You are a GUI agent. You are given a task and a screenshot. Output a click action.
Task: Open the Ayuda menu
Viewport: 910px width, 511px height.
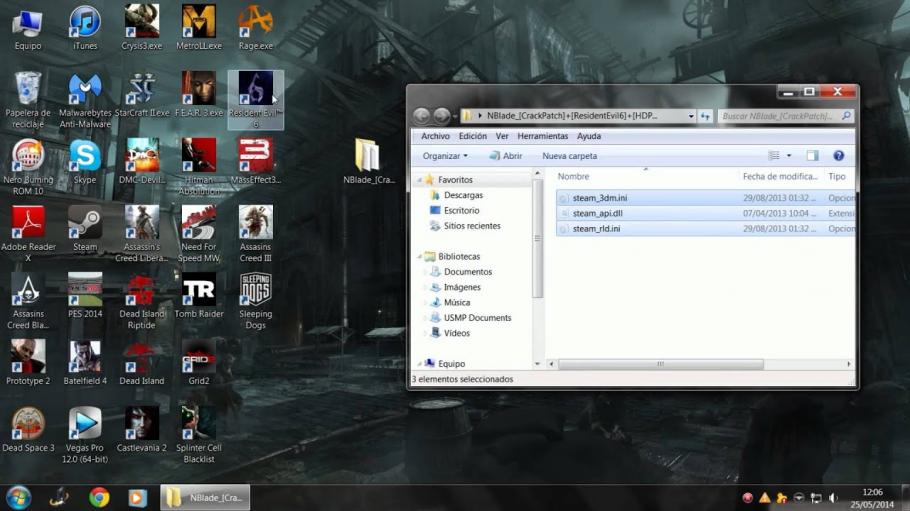pos(588,136)
